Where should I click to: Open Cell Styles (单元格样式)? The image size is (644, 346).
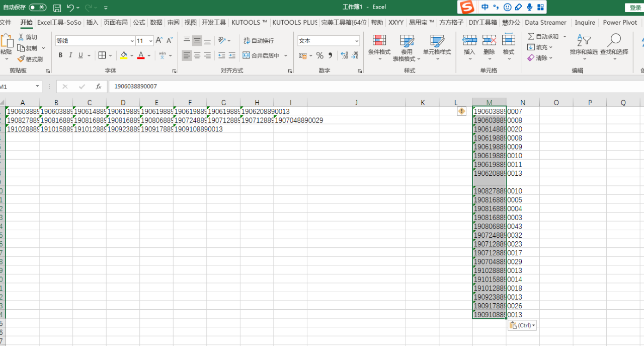pos(437,47)
